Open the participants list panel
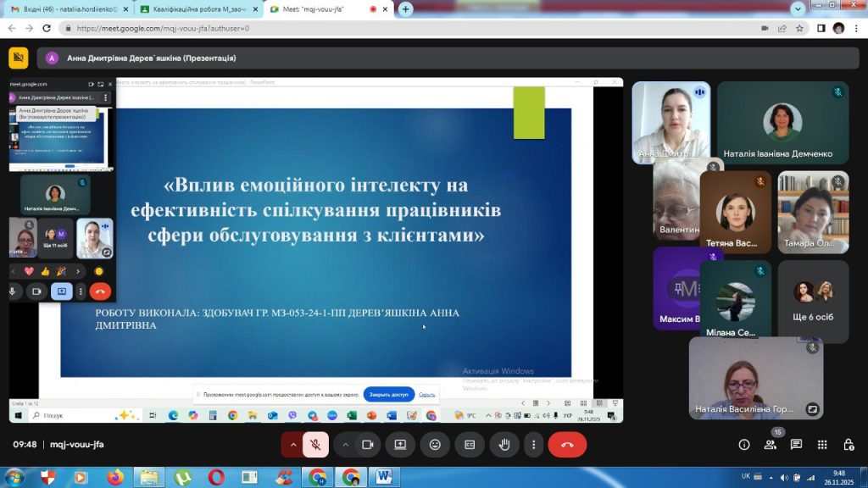This screenshot has height=488, width=868. (771, 445)
